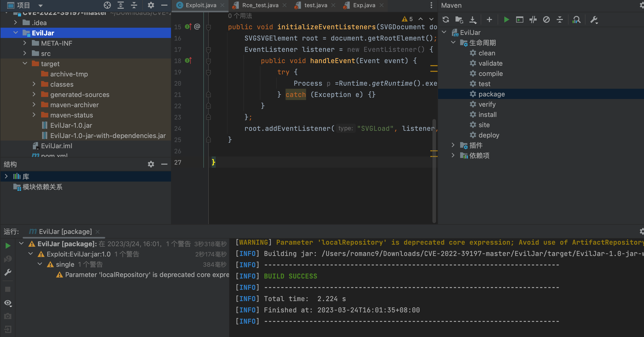Stop the running process

coord(8,289)
